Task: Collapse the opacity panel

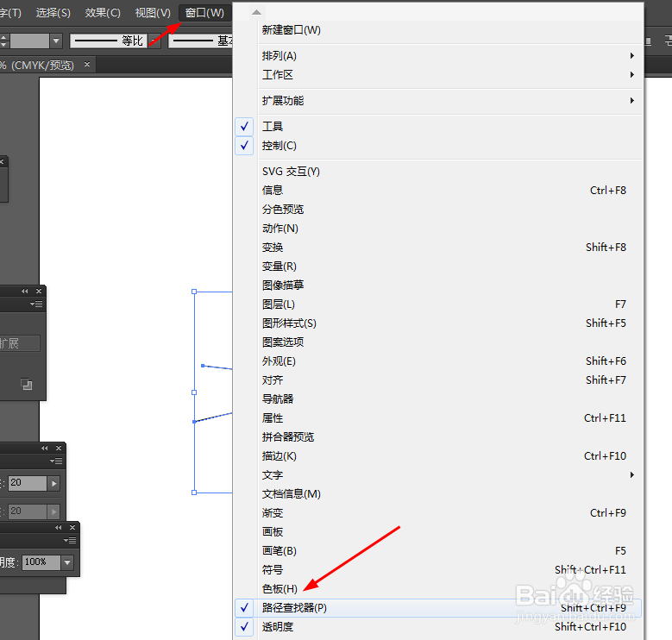Action: pyautogui.click(x=59, y=527)
